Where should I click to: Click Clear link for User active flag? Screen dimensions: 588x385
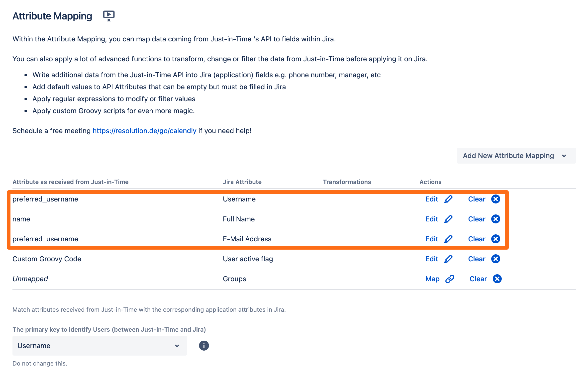pyautogui.click(x=477, y=259)
